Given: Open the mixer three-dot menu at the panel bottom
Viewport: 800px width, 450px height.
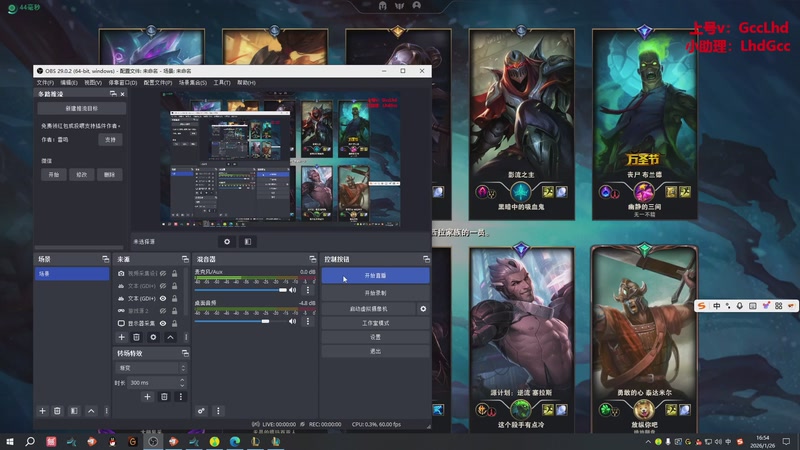Looking at the screenshot, I should click(x=218, y=411).
